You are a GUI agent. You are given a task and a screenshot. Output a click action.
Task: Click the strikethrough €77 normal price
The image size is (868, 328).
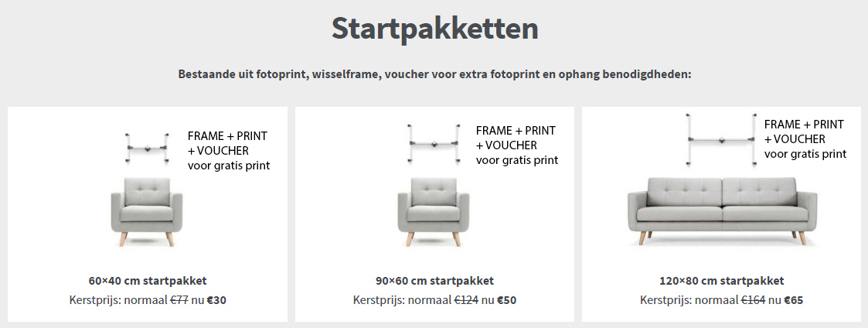(x=180, y=300)
